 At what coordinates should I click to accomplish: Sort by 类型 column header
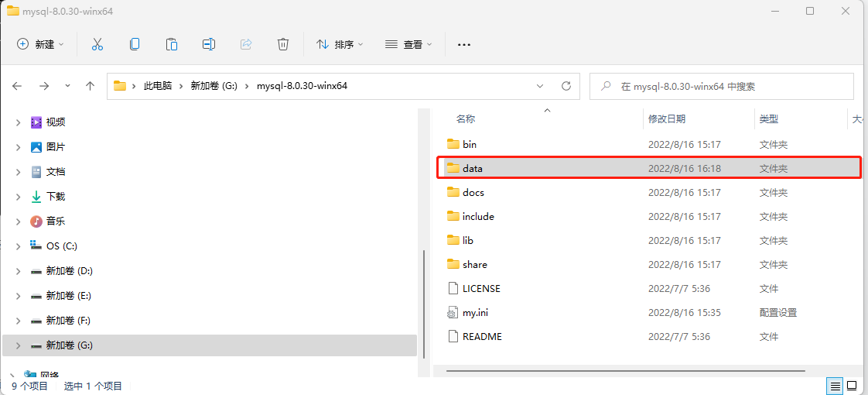click(769, 118)
